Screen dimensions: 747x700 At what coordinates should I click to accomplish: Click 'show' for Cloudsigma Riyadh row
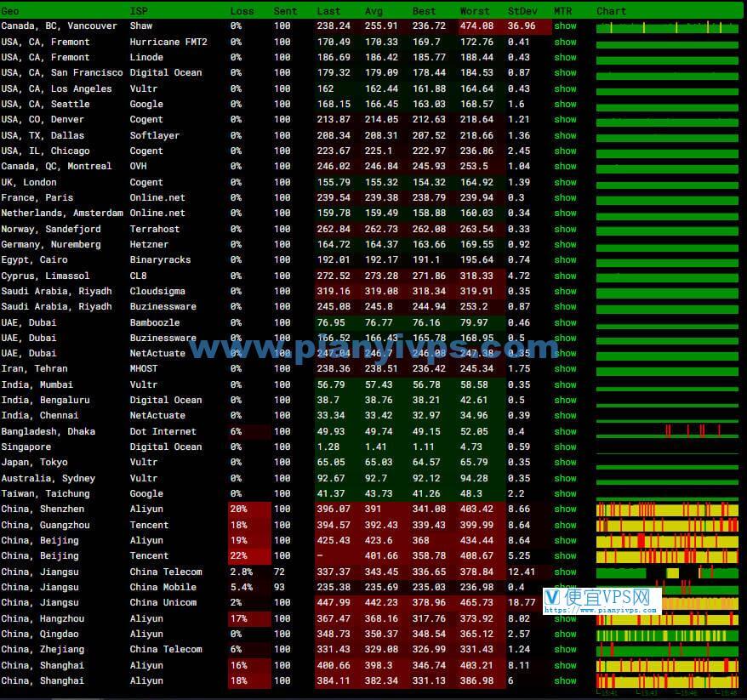click(x=565, y=291)
